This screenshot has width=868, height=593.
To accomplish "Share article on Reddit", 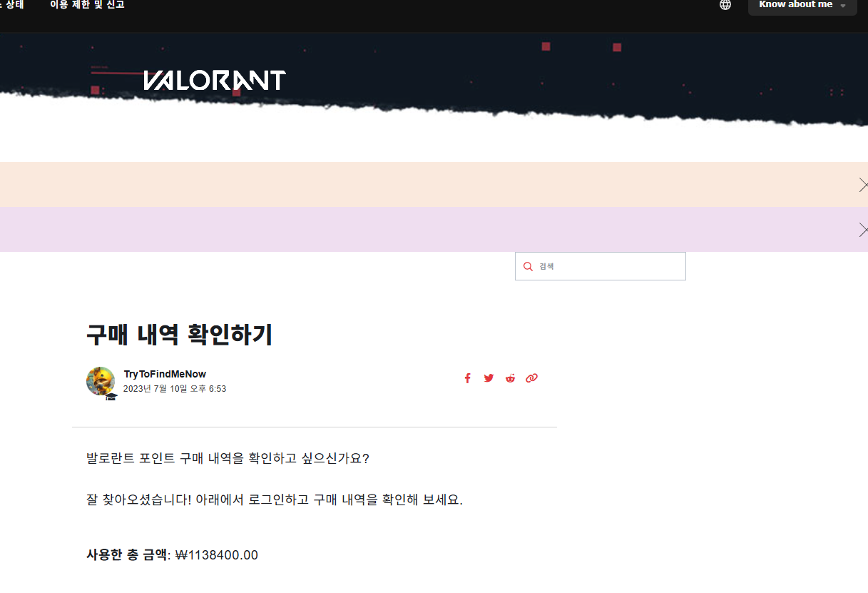I will (510, 378).
